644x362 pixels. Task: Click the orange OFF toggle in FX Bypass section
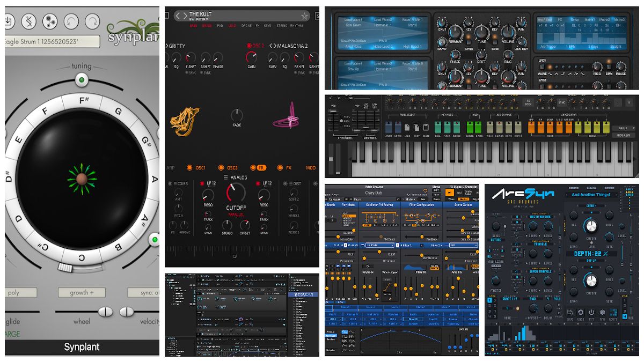click(449, 192)
